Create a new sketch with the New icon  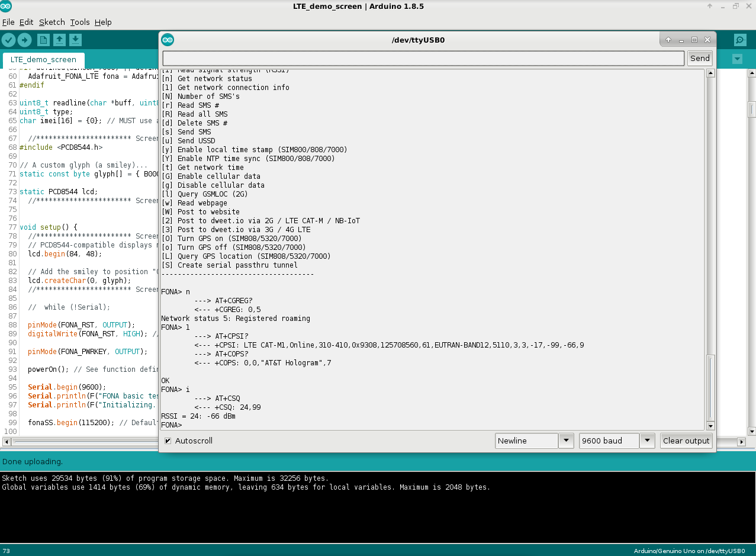[x=43, y=40]
